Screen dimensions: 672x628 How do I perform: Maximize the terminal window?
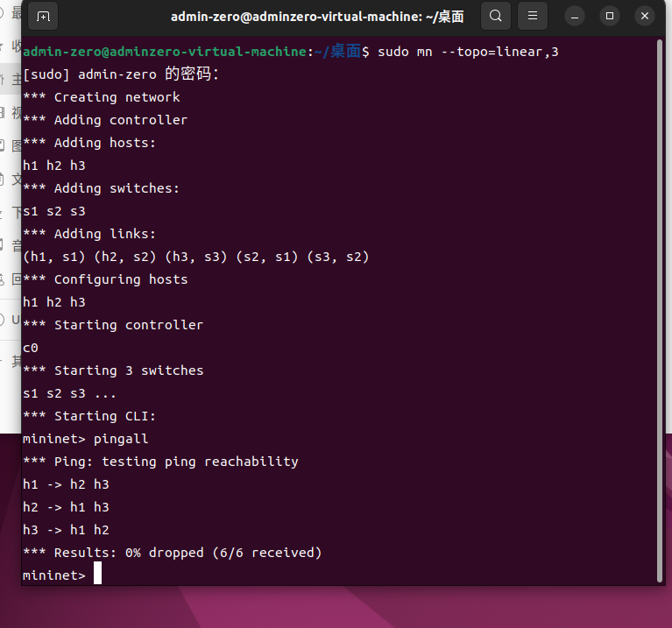click(610, 17)
